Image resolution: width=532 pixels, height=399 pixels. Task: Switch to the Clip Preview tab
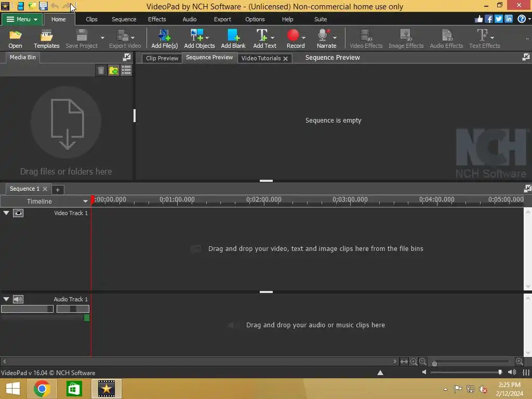click(162, 58)
